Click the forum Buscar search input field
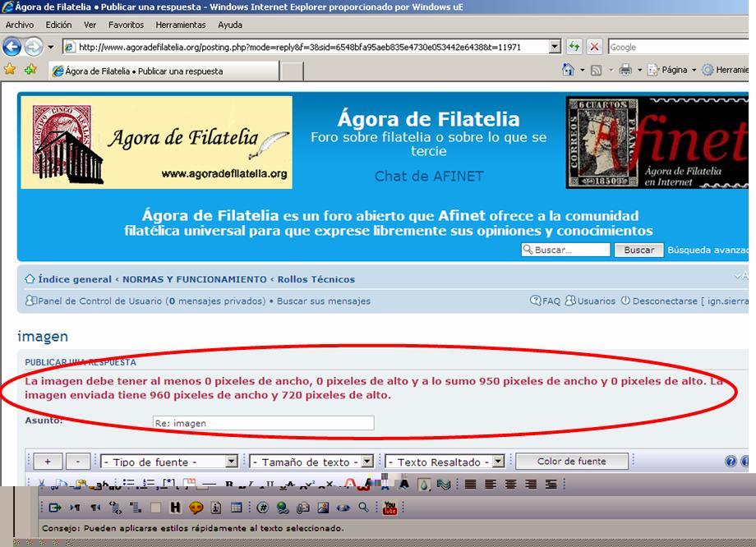 565,250
